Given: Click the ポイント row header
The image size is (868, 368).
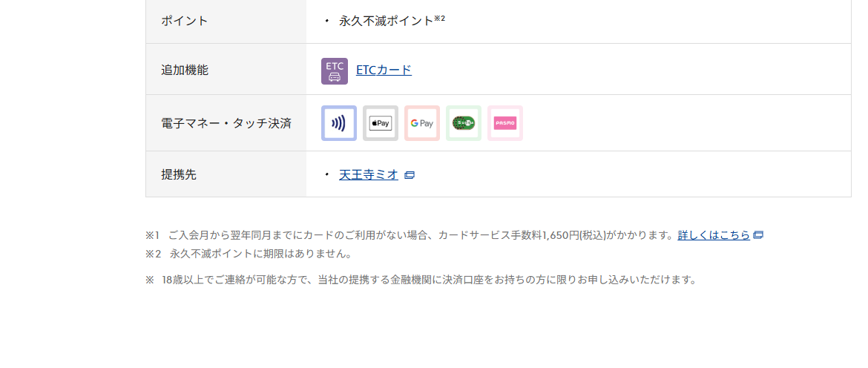Looking at the screenshot, I should point(226,21).
